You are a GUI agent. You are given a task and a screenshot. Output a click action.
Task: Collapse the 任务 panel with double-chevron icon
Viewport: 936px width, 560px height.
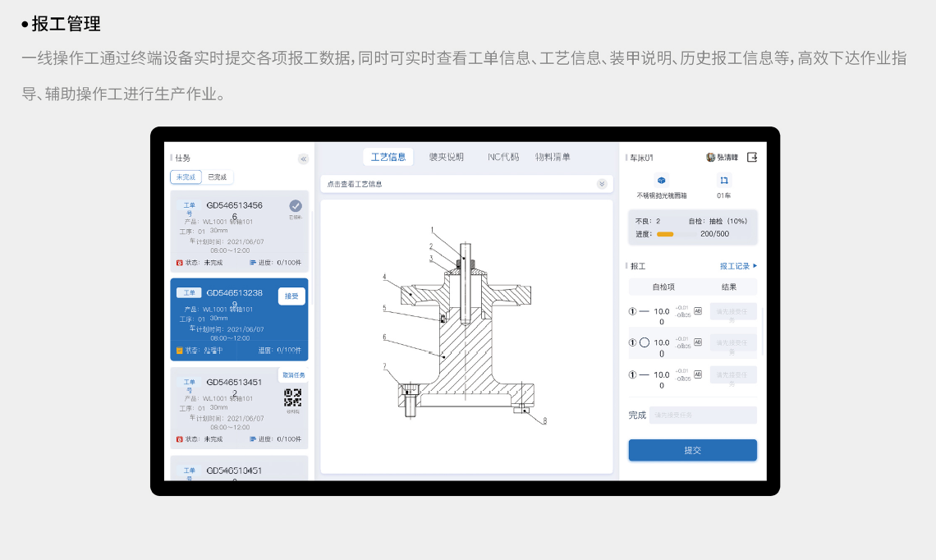303,159
